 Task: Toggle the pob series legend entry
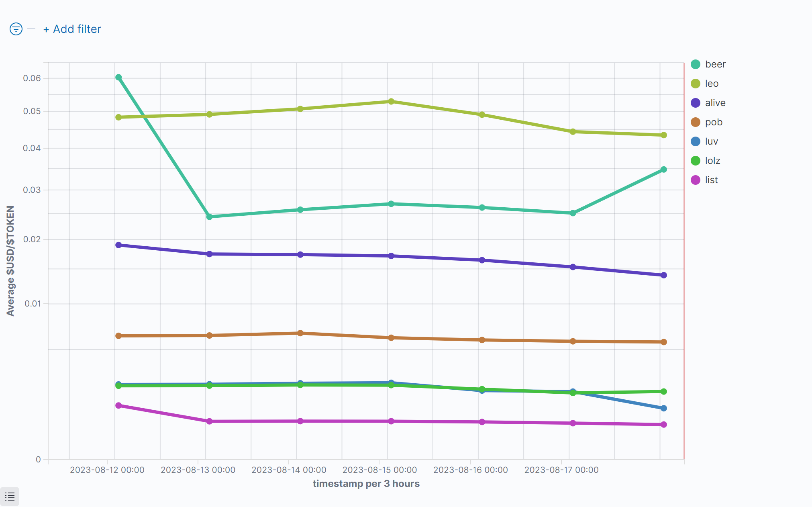pyautogui.click(x=713, y=122)
